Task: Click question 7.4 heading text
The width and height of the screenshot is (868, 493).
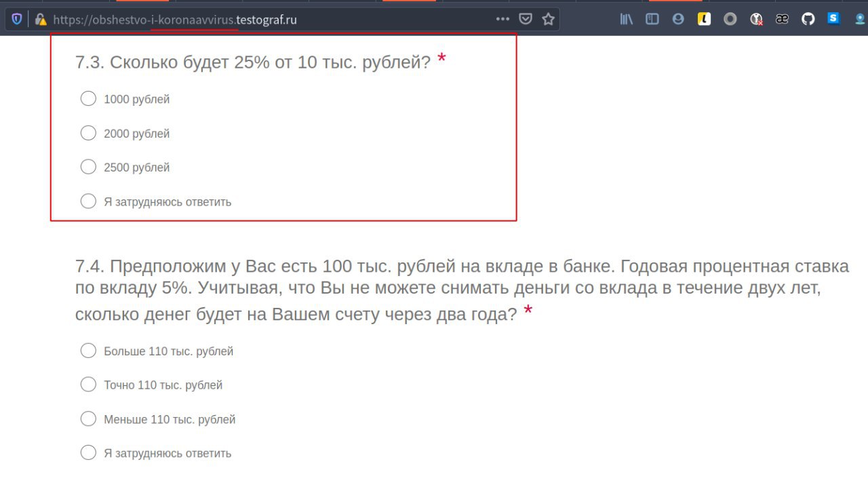Action: point(462,290)
